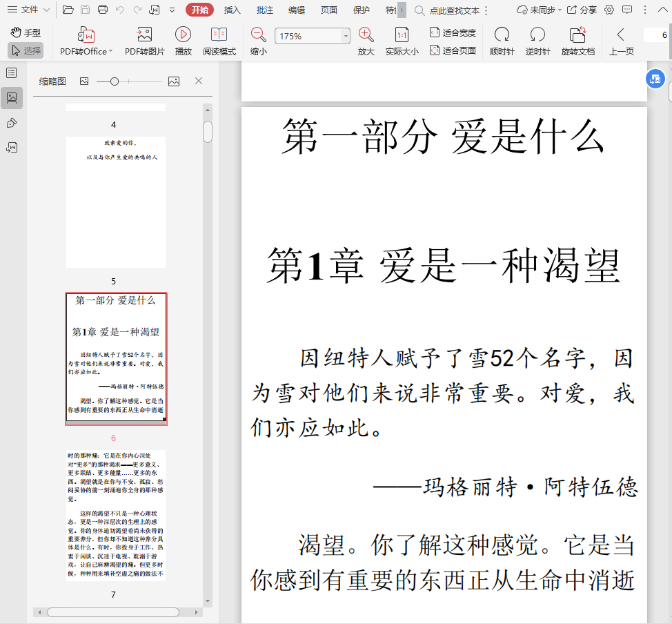This screenshot has height=624, width=672.
Task: Switch to the 编辑 ribbon tab
Action: click(297, 10)
